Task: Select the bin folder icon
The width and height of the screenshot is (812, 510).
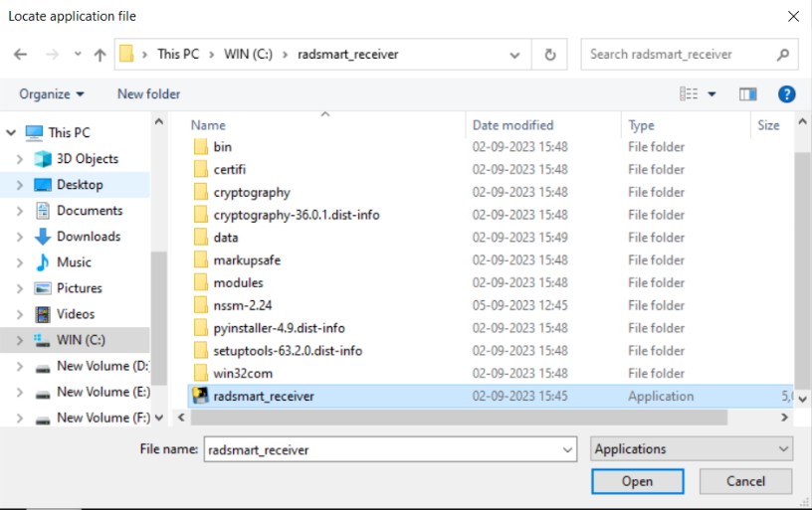Action: point(201,147)
